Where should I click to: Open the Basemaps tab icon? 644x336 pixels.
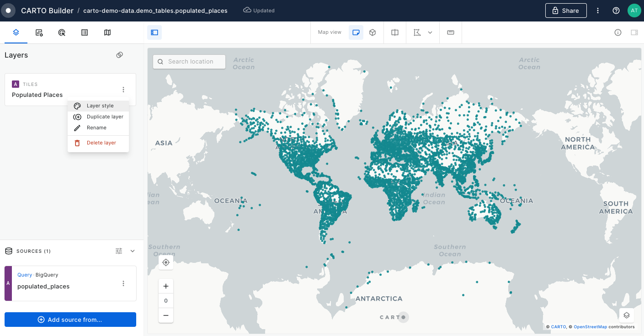coord(107,32)
